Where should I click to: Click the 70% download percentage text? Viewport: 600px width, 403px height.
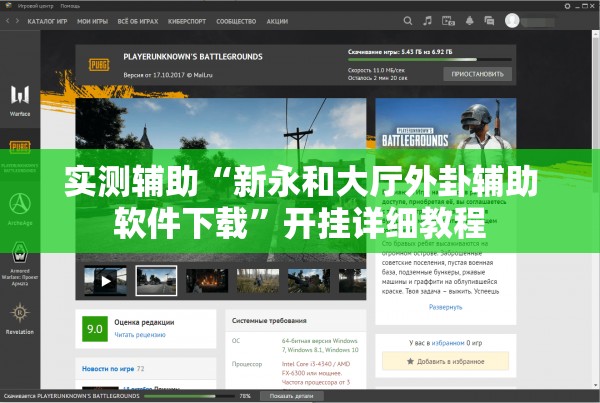tap(245, 396)
